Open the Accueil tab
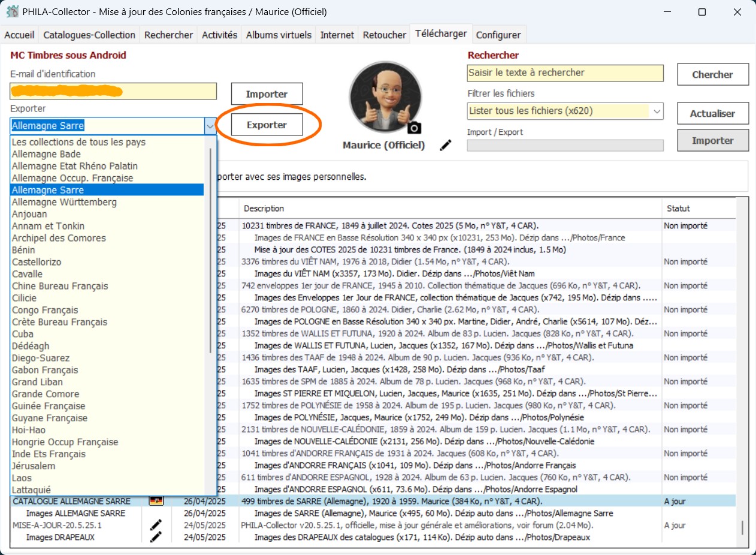756x555 pixels. pos(19,35)
